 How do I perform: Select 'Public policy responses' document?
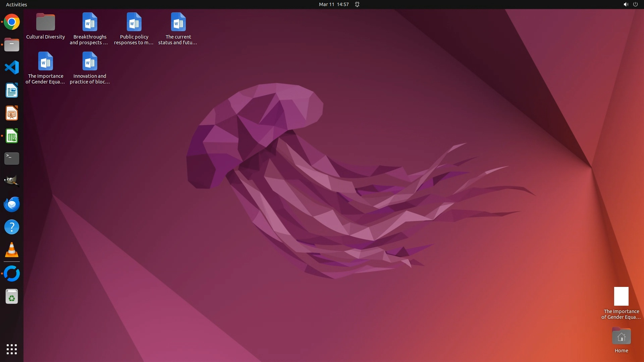(134, 23)
